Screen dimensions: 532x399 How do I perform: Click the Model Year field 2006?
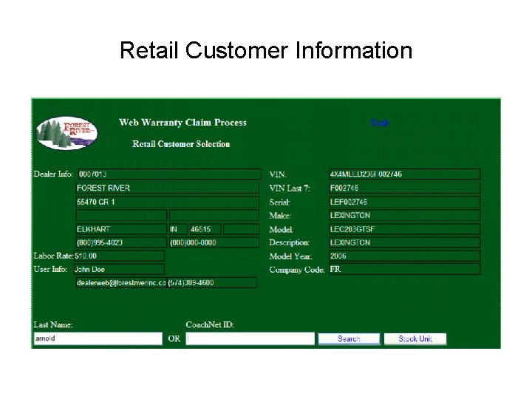pos(405,256)
